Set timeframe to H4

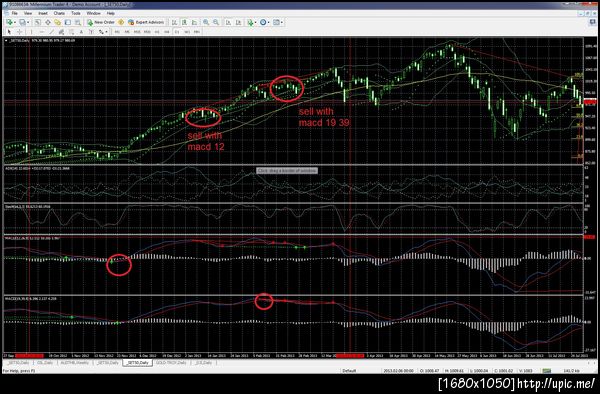[x=167, y=32]
